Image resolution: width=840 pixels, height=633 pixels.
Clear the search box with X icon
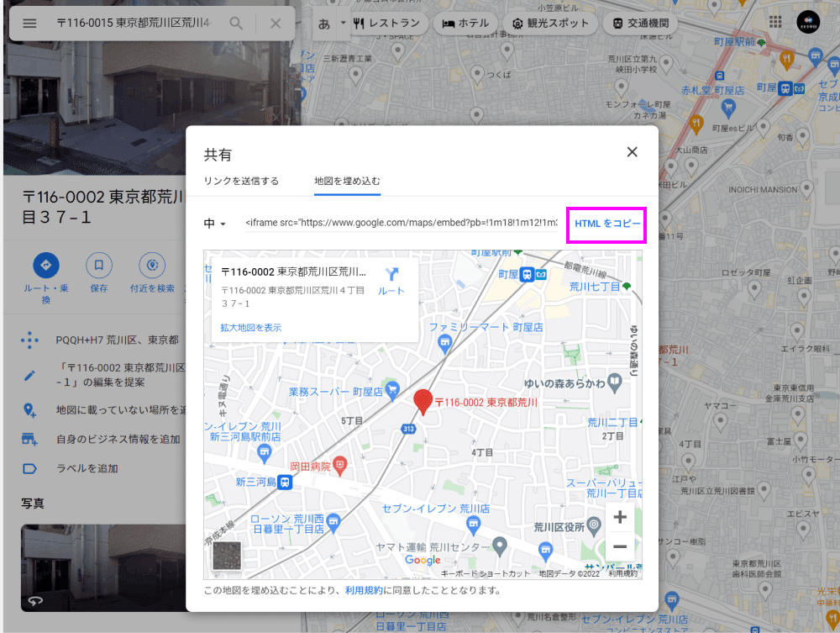(x=276, y=24)
